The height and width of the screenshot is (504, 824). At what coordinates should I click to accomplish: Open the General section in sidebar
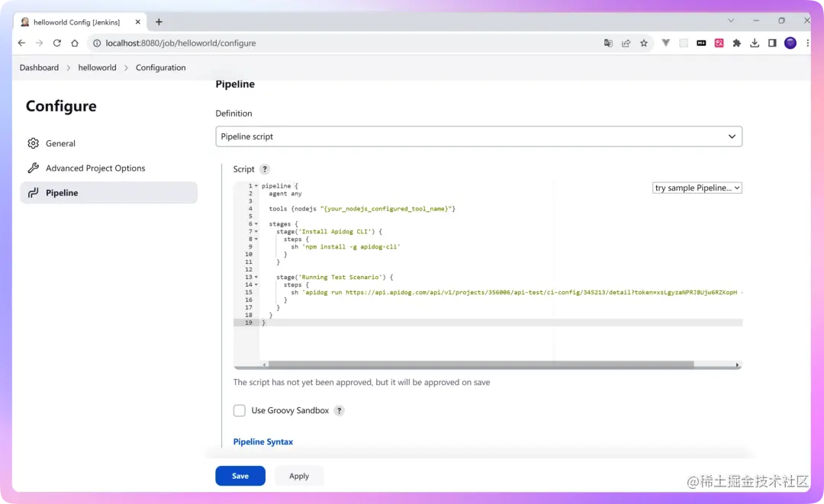coord(109,143)
